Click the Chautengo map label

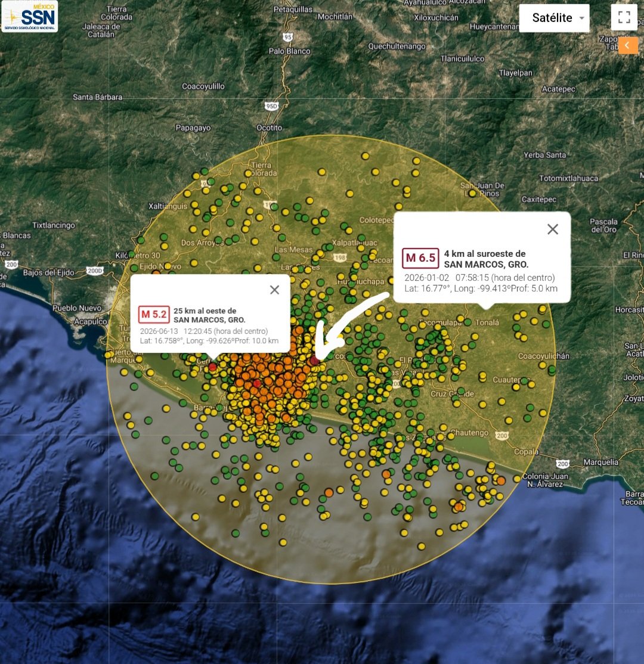pyautogui.click(x=469, y=432)
